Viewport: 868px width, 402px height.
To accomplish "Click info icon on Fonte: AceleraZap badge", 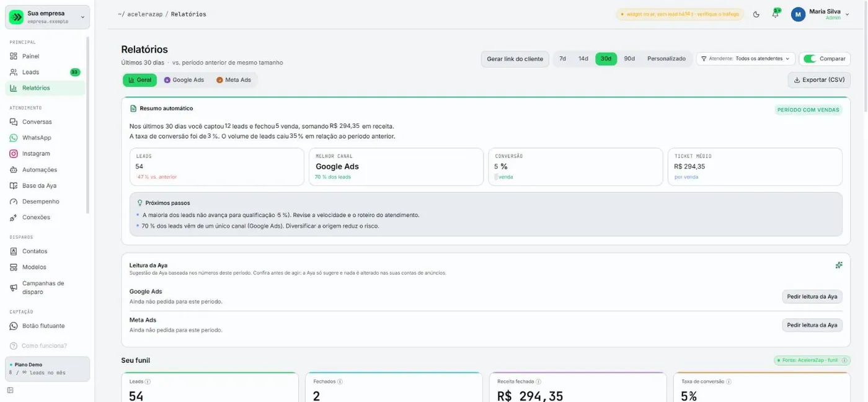I will [844, 360].
